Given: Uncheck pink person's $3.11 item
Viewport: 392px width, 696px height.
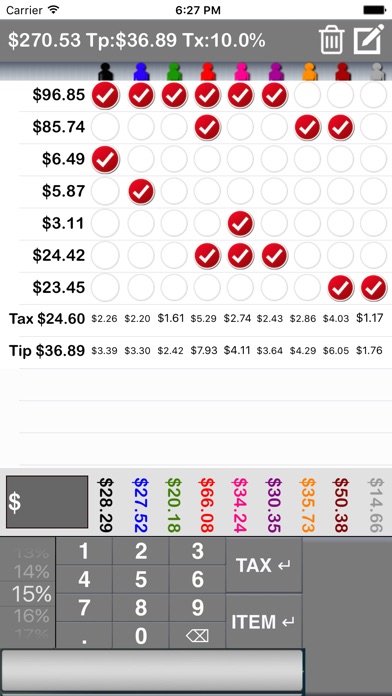Looking at the screenshot, I should pyautogui.click(x=241, y=223).
